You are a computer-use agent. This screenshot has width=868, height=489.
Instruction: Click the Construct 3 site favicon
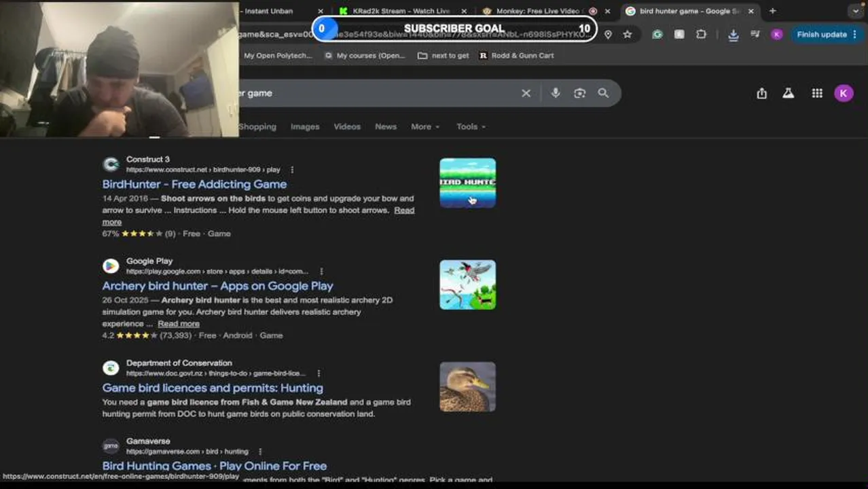click(x=111, y=164)
